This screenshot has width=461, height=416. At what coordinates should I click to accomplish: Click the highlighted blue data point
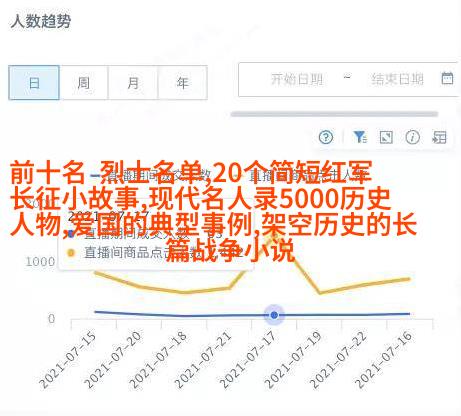(x=274, y=315)
